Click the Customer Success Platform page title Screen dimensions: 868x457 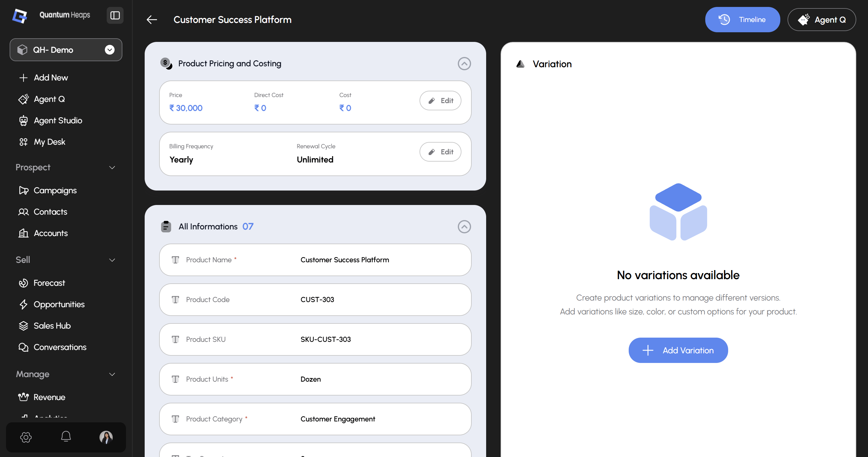(232, 20)
